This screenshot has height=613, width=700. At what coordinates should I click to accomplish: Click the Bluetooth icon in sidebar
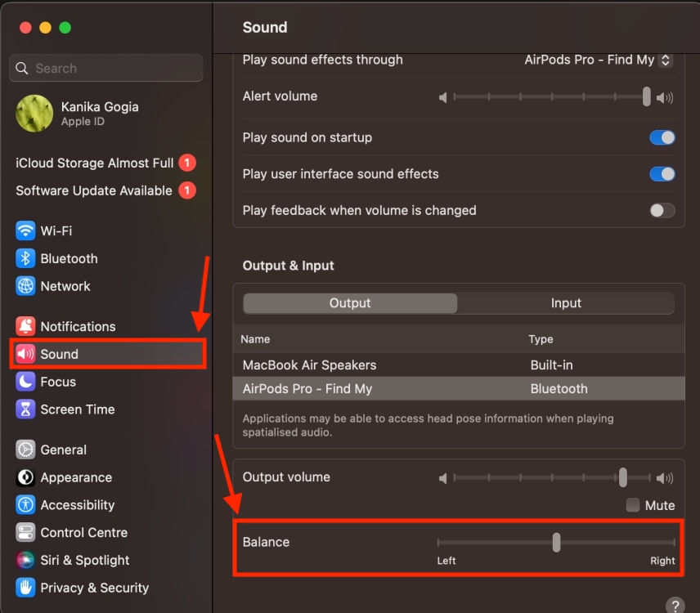[x=26, y=259]
